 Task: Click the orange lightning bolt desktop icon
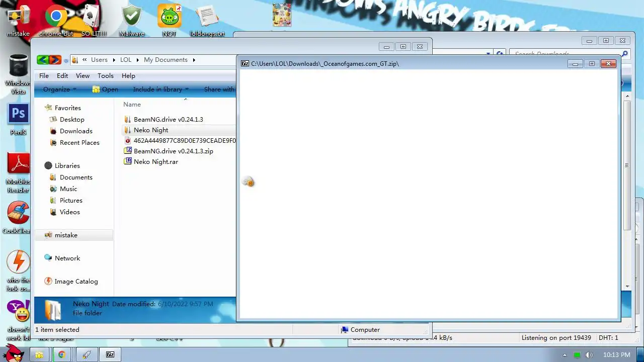18,270
